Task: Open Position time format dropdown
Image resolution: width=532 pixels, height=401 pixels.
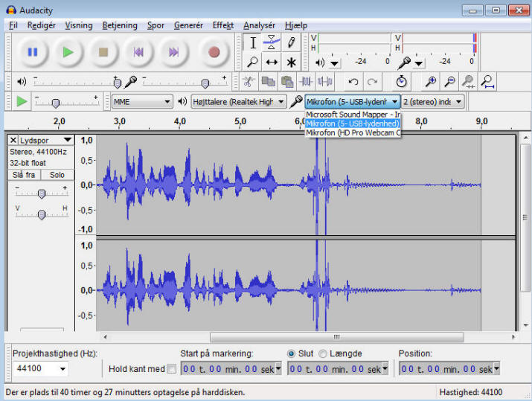Action: [496, 368]
